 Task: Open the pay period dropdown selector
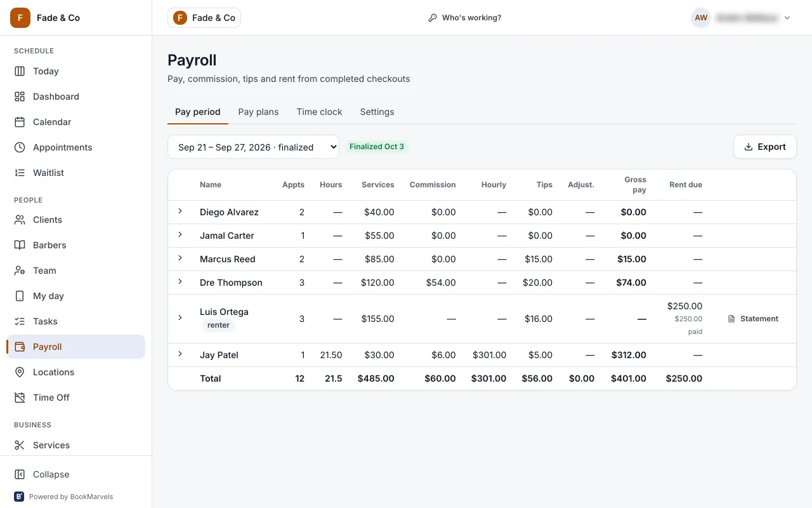click(253, 147)
